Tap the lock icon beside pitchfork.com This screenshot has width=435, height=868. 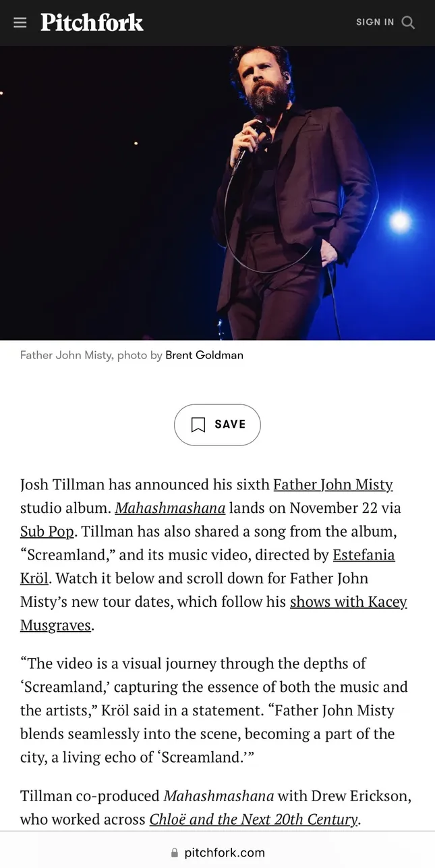tap(175, 852)
